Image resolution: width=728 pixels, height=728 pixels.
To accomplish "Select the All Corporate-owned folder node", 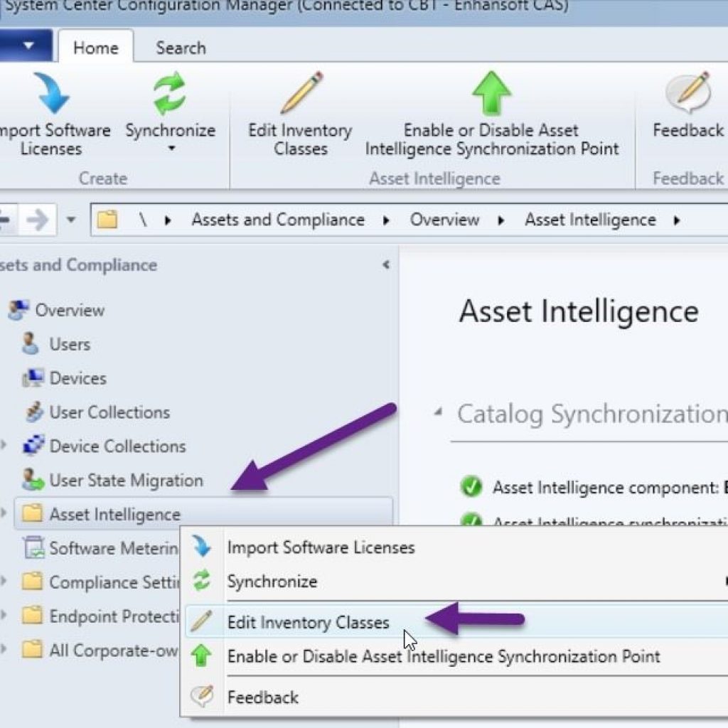I will coord(101,650).
